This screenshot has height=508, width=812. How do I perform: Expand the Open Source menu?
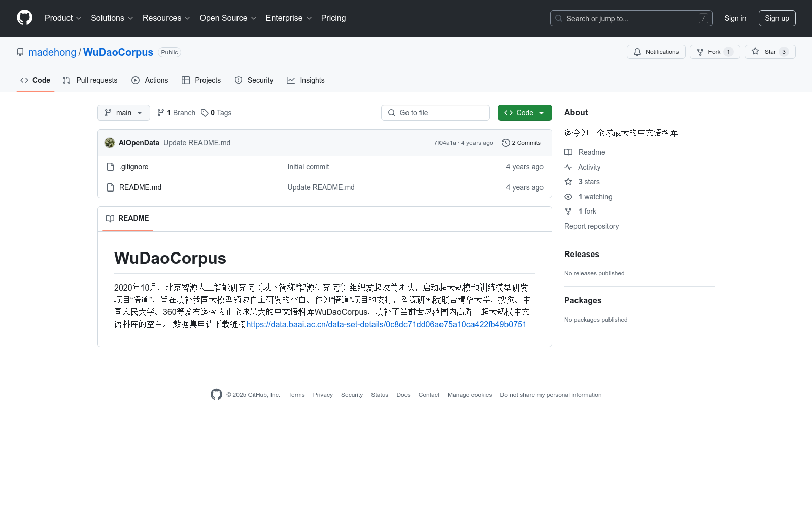coord(228,18)
